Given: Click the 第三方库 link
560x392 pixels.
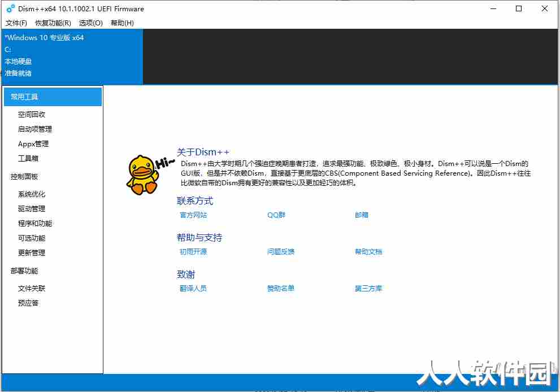Looking at the screenshot, I should coord(368,289).
